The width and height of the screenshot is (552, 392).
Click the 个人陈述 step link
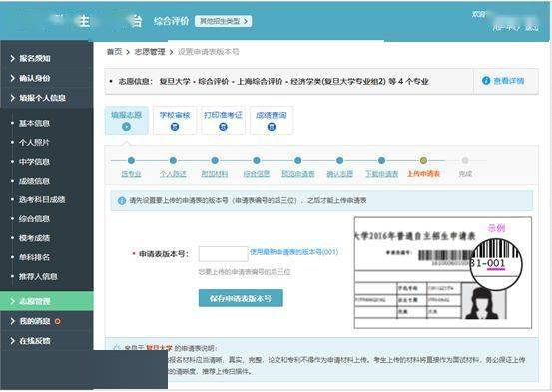click(173, 174)
